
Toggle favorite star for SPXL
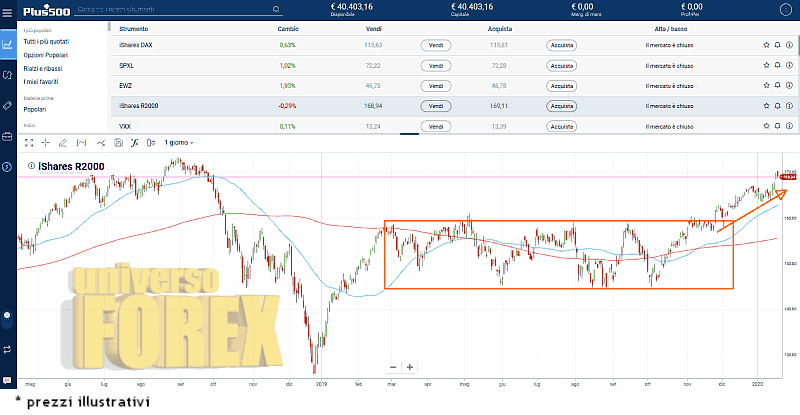click(766, 66)
